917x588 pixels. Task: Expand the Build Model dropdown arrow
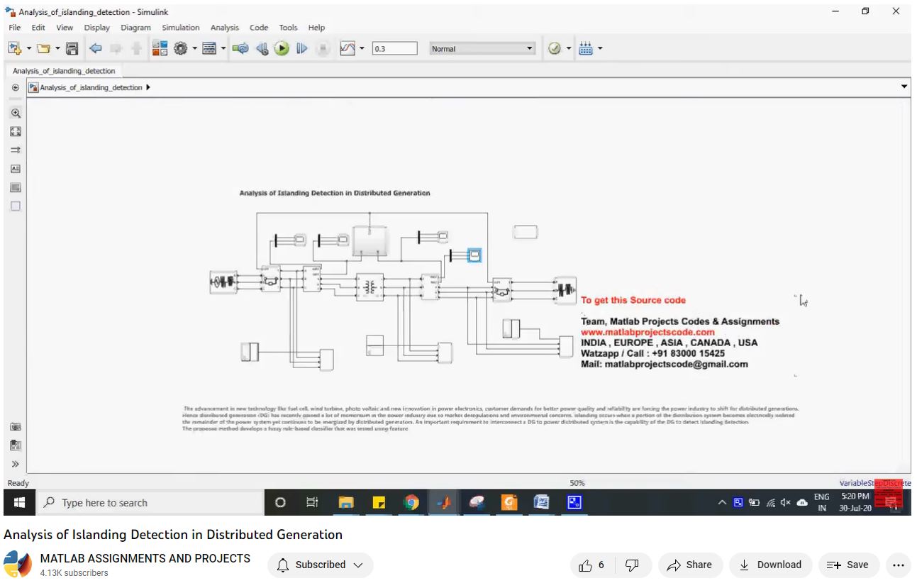tap(600, 48)
